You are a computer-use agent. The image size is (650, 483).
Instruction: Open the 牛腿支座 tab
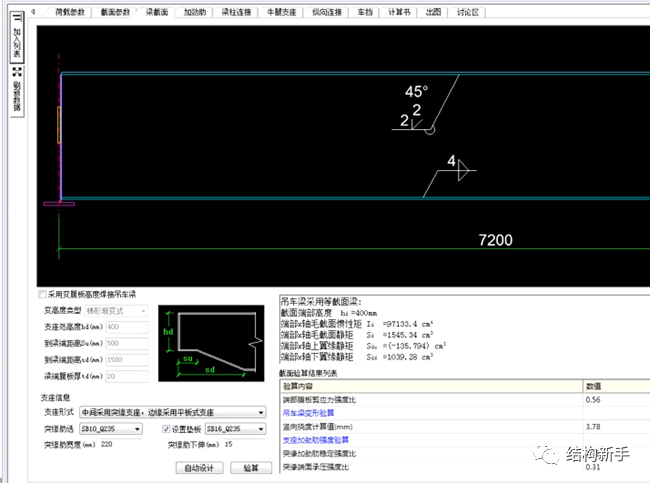281,12
